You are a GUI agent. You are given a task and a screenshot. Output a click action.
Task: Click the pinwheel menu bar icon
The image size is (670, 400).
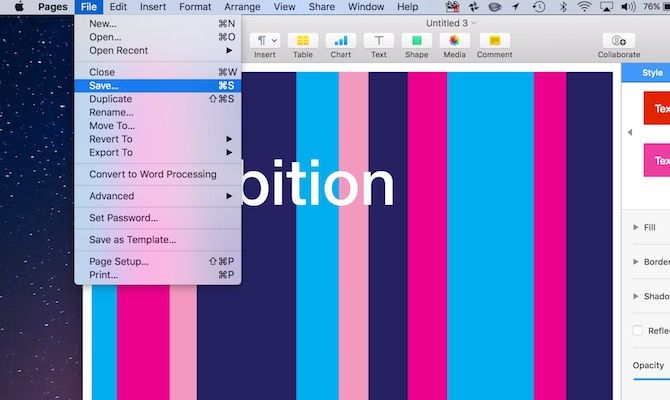[x=473, y=6]
